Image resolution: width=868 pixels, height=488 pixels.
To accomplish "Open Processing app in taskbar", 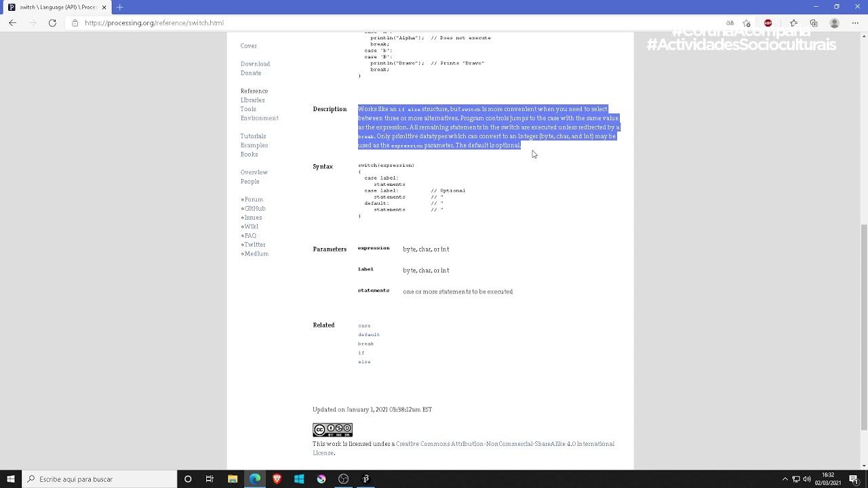I will pos(366,479).
